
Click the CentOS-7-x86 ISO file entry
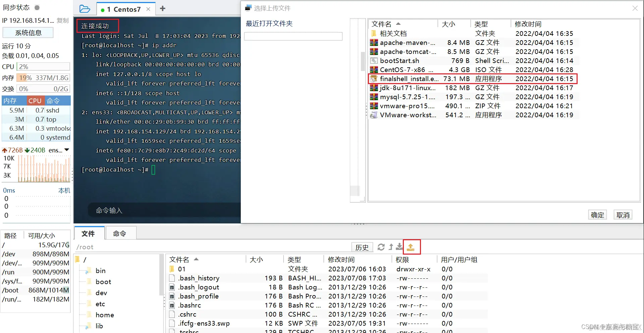402,70
